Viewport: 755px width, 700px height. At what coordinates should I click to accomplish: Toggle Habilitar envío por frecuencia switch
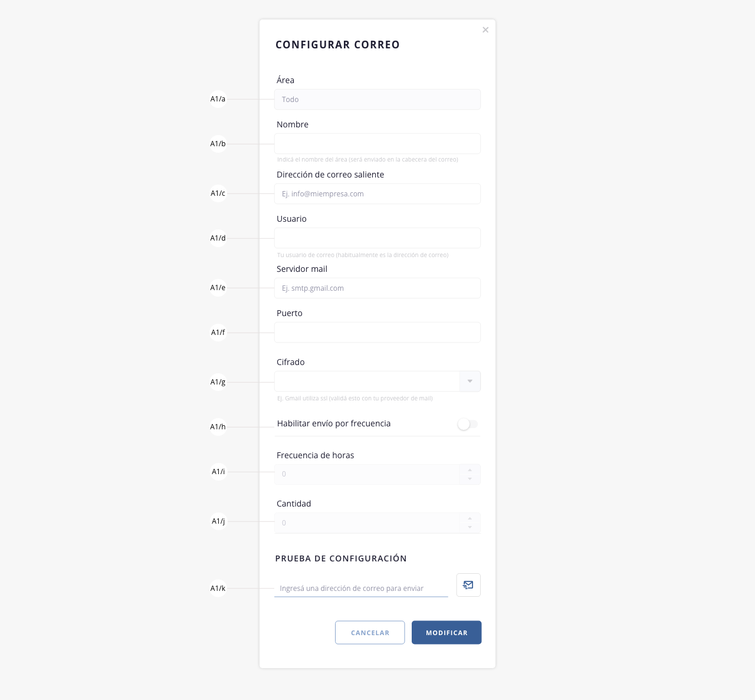[467, 424]
